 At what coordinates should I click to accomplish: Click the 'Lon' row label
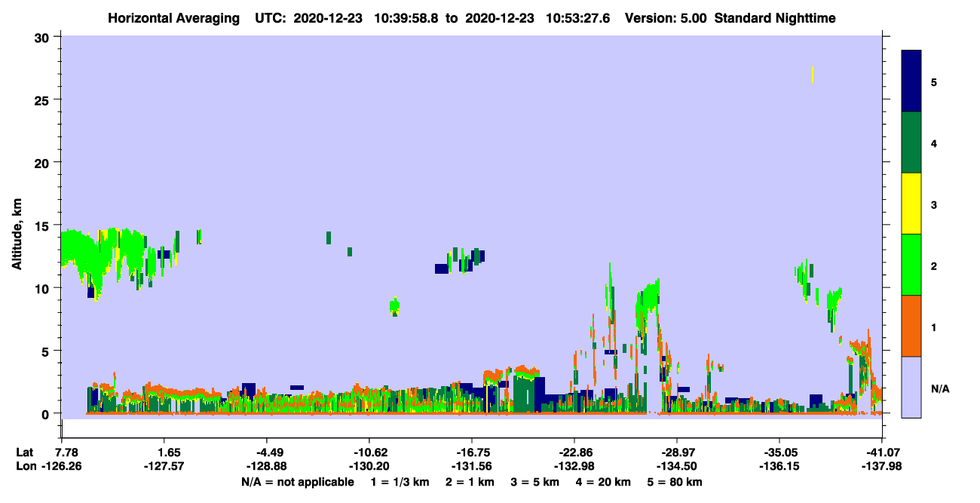[25, 466]
